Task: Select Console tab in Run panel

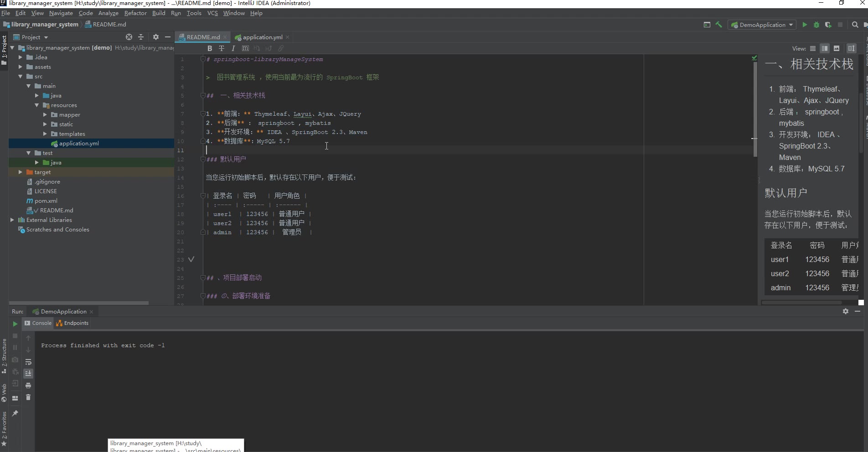Action: (x=38, y=323)
